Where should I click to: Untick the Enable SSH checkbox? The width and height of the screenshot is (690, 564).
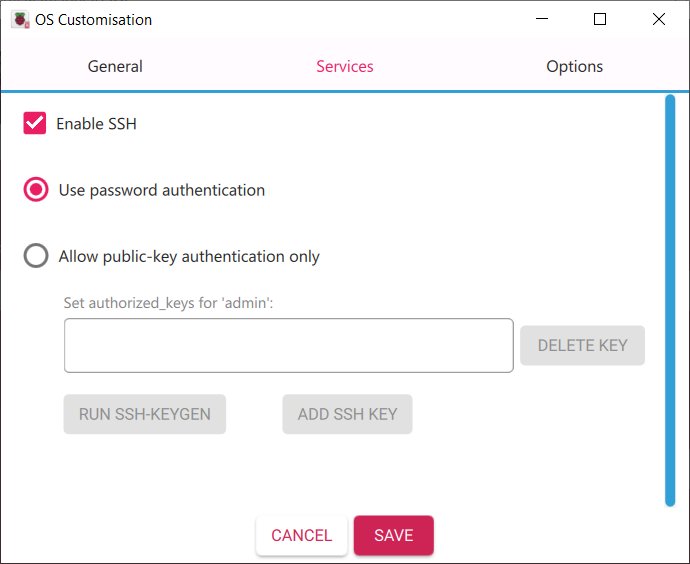[x=35, y=124]
